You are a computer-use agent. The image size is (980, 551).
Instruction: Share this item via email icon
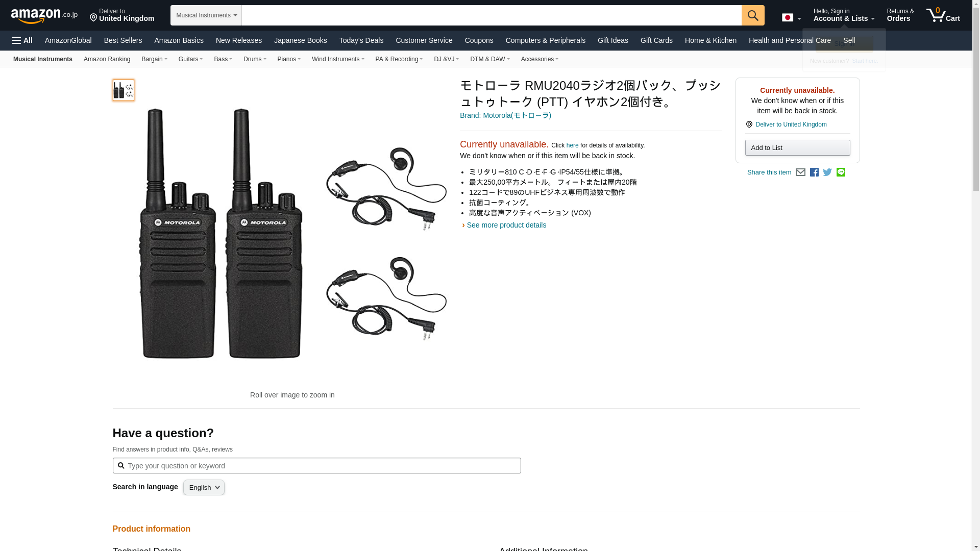(x=800, y=172)
